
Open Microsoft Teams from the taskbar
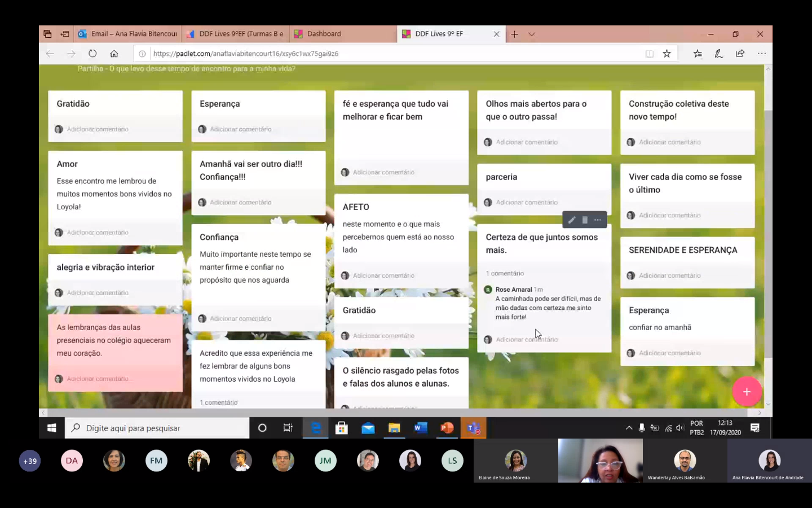pos(473,428)
